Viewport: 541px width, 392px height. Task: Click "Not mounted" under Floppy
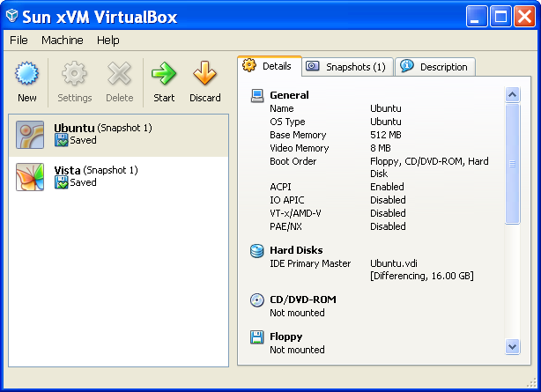point(297,350)
